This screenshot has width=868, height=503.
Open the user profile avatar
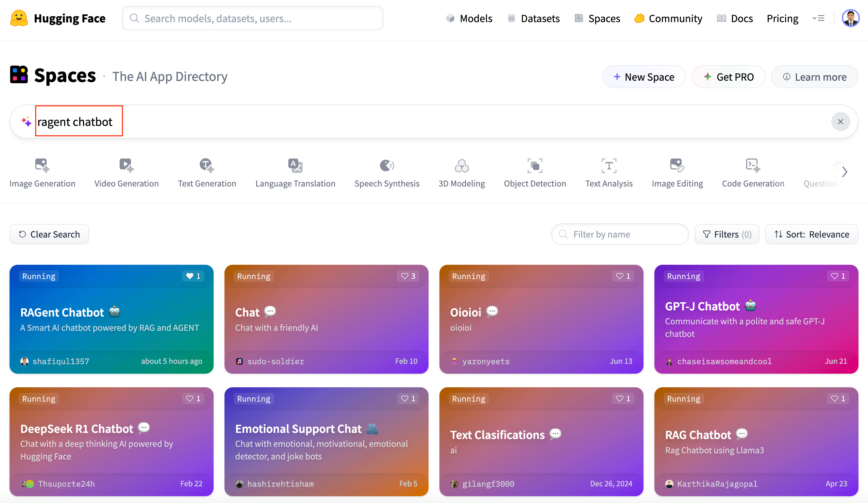tap(850, 18)
